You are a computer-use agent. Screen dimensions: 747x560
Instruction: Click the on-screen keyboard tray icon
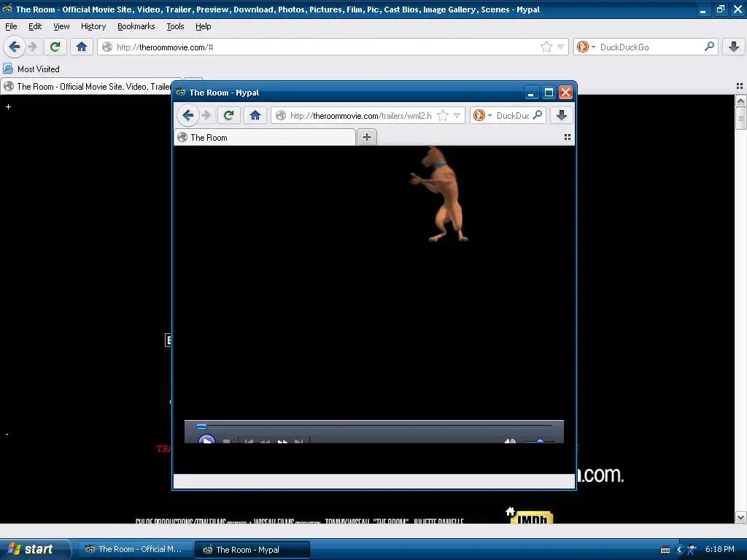[x=665, y=550]
